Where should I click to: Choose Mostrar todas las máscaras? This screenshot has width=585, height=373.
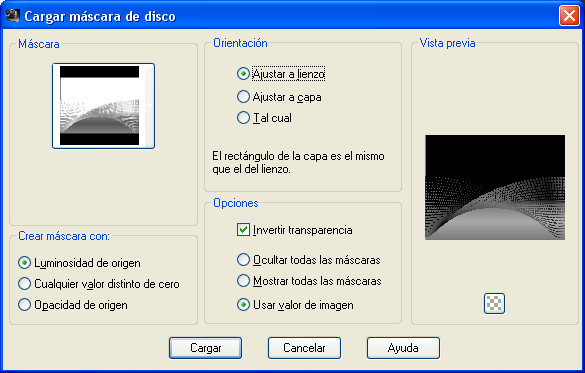pos(243,280)
